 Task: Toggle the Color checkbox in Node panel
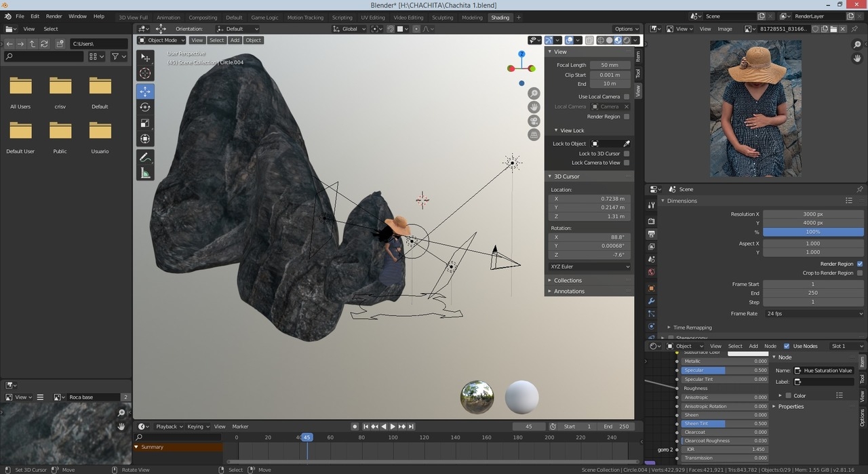pyautogui.click(x=788, y=395)
